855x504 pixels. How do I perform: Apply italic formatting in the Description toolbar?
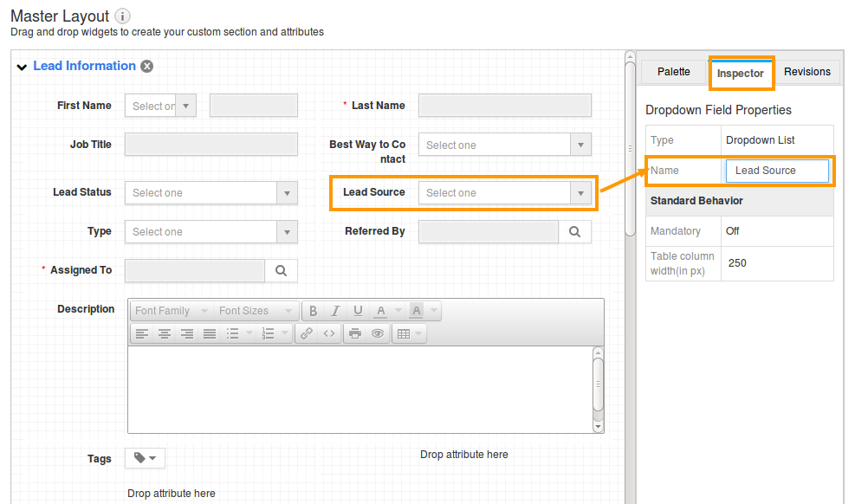coord(336,310)
